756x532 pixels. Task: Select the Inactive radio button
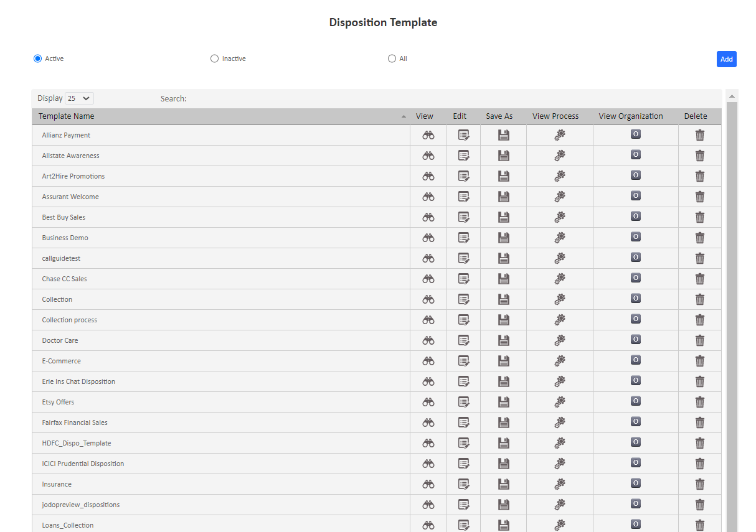[214, 58]
